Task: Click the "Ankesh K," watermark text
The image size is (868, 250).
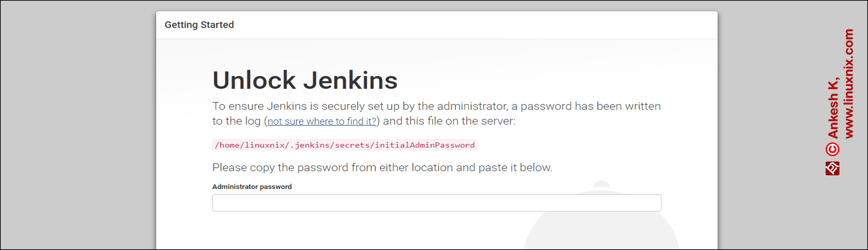Action: (x=833, y=108)
